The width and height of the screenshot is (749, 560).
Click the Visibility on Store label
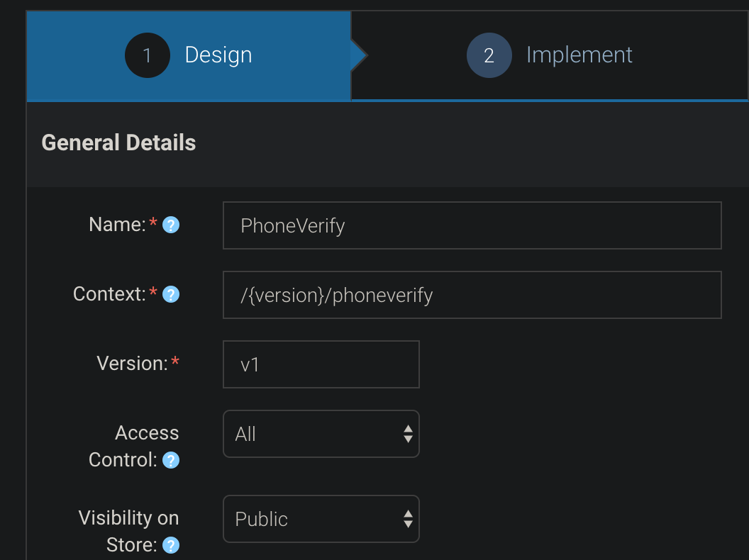[x=128, y=531]
